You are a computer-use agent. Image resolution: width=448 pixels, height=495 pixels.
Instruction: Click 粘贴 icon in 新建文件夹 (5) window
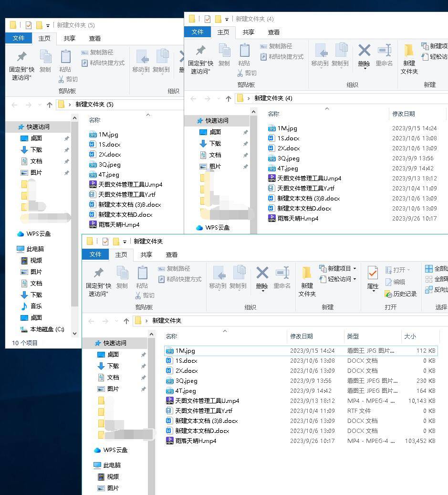pos(66,57)
